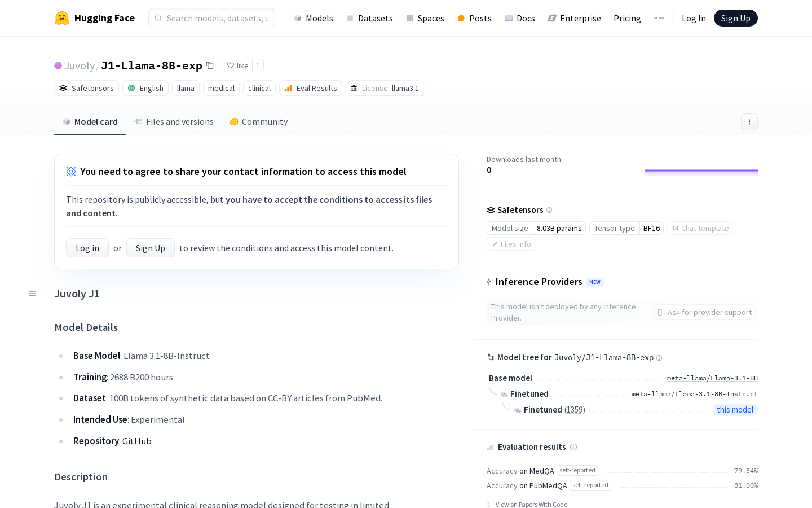Click the 'this model' tree badge
The image size is (812, 508).
[735, 410]
